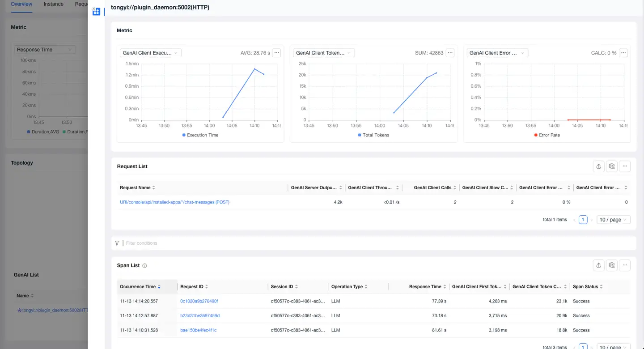This screenshot has width=644, height=349.
Task: Open more options for Execution Time chart
Action: coord(277,53)
